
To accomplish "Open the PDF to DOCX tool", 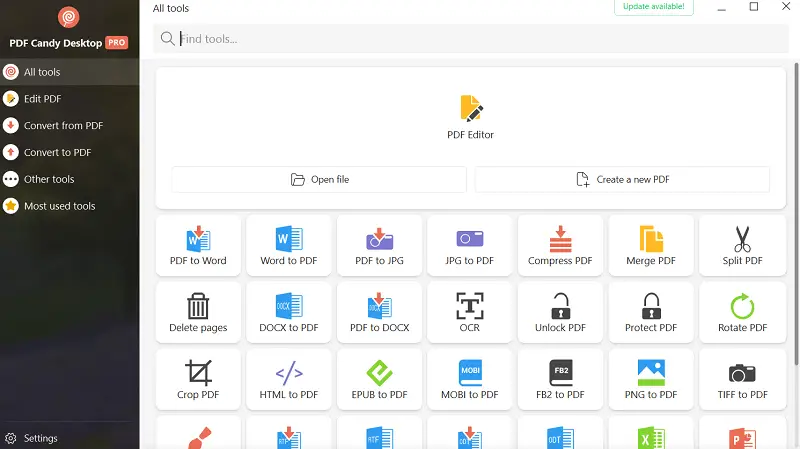I will tap(379, 312).
